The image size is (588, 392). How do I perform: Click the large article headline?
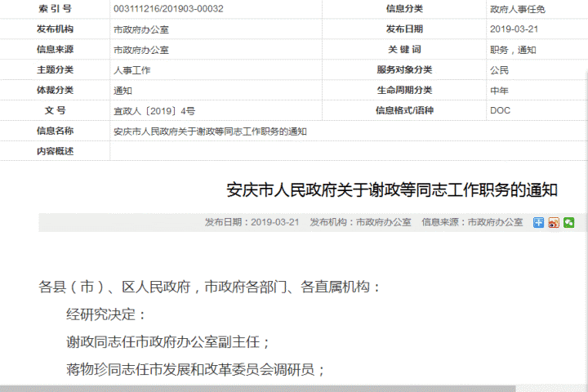point(392,189)
